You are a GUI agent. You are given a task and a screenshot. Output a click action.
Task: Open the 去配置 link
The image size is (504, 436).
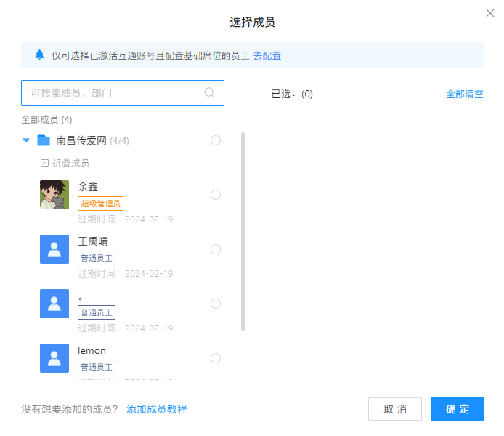pos(267,55)
